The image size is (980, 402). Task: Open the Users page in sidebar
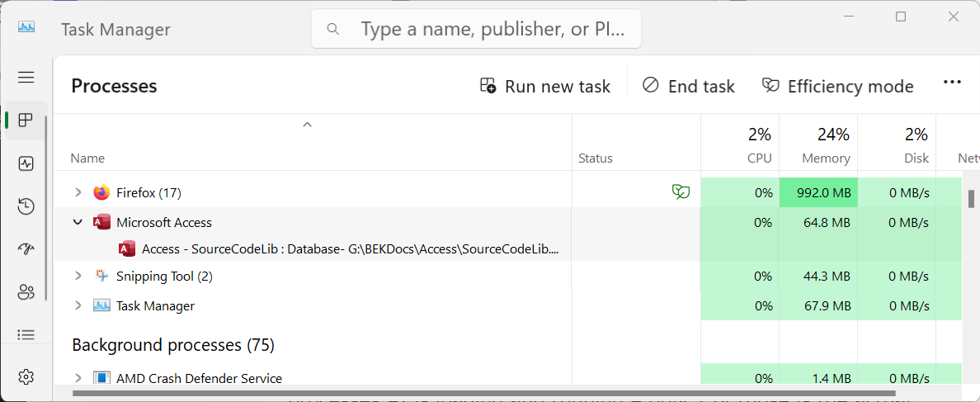click(26, 291)
